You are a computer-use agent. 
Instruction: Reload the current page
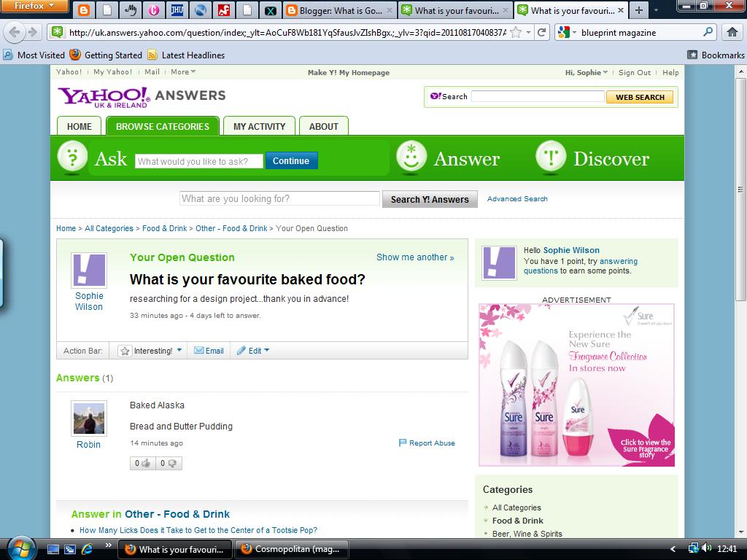pyautogui.click(x=541, y=32)
